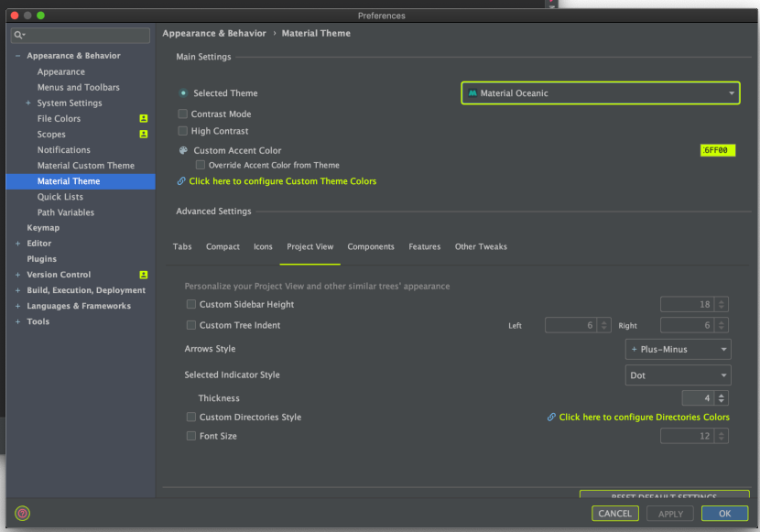Switch to the Tabs settings tab
The height and width of the screenshot is (532, 760).
pyautogui.click(x=182, y=246)
